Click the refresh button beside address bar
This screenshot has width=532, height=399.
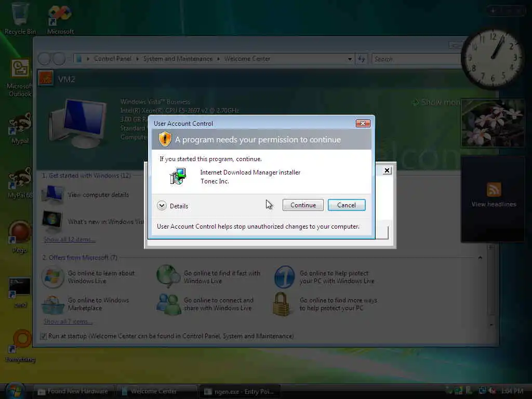(362, 59)
